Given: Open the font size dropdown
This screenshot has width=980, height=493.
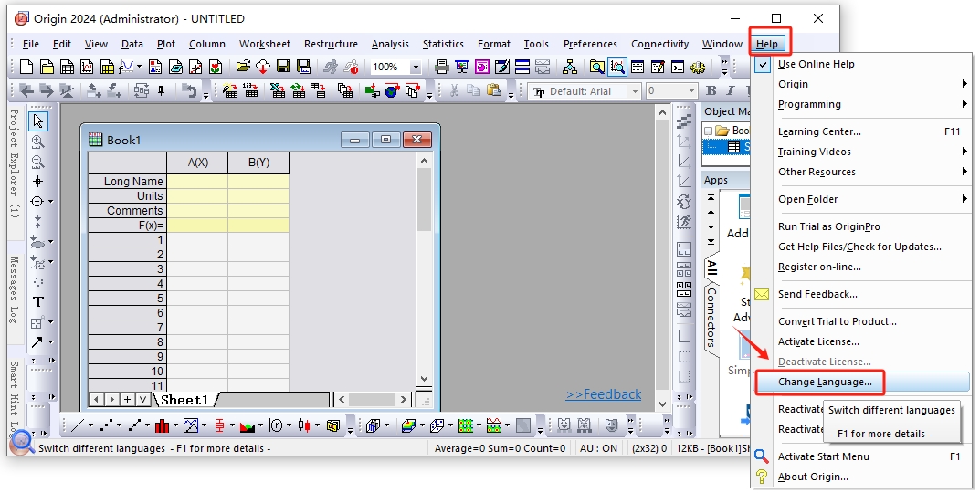Looking at the screenshot, I should pos(691,91).
